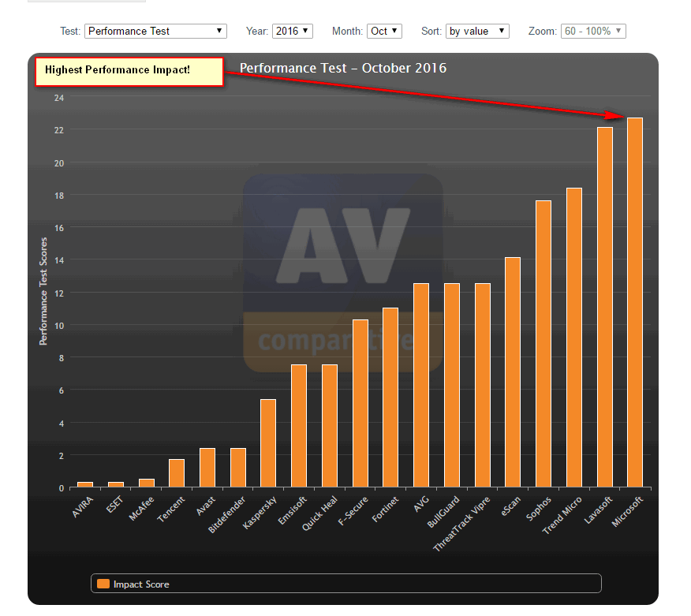Click the McAfee bar

[147, 483]
